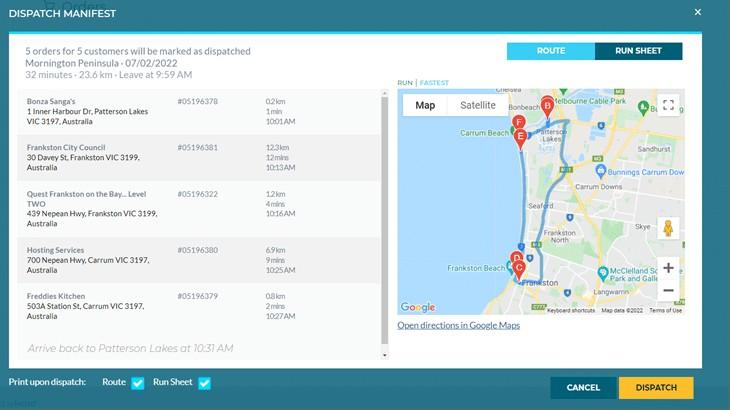The image size is (730, 410).
Task: Click order number #05196380
Action: [x=197, y=250]
